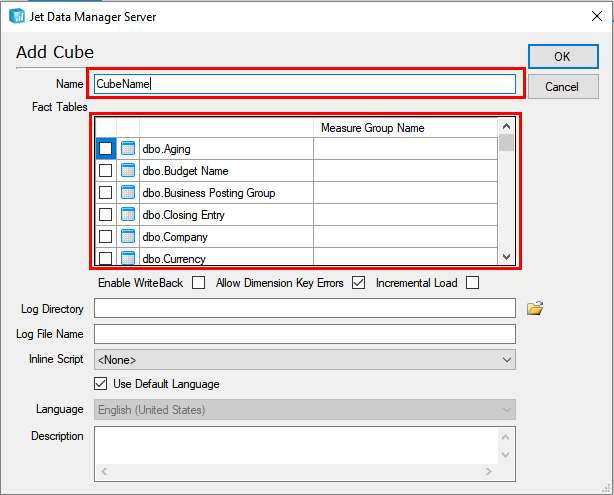Screen dimensions: 614x495
Task: Click the Description scroll up arrow
Action: [506, 437]
